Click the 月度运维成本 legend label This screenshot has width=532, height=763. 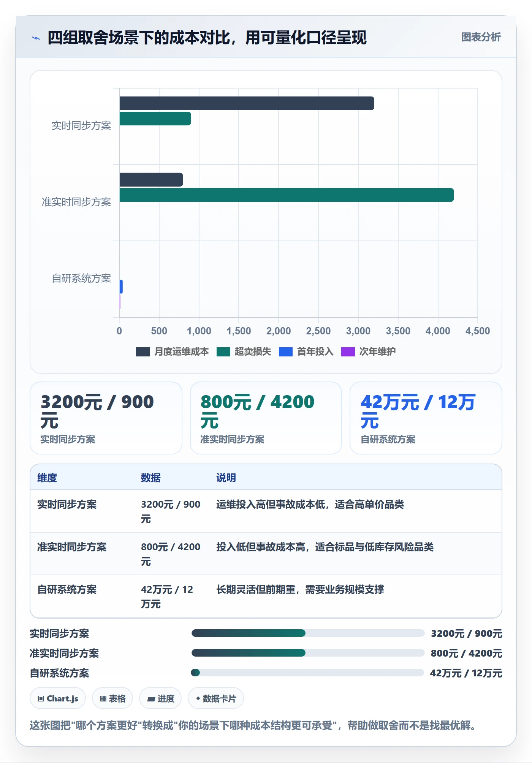tap(182, 352)
